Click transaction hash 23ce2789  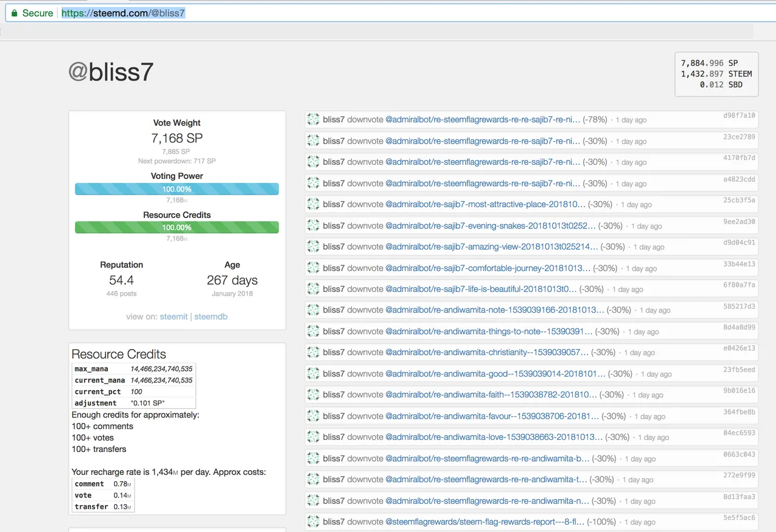click(739, 136)
